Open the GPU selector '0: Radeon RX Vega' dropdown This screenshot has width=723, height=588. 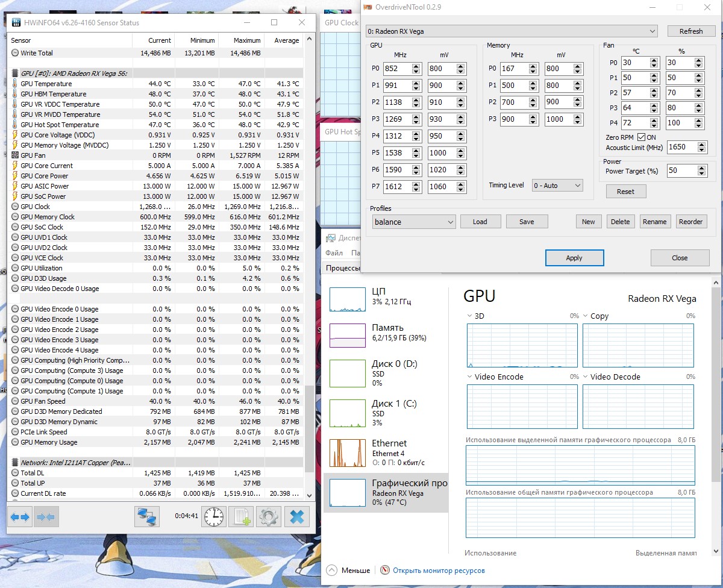(x=511, y=31)
